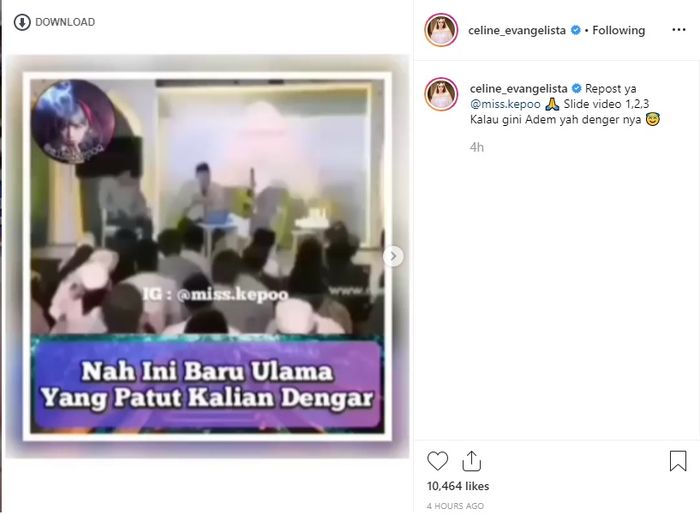Click the 4 HOURS AGO post date

click(x=455, y=506)
